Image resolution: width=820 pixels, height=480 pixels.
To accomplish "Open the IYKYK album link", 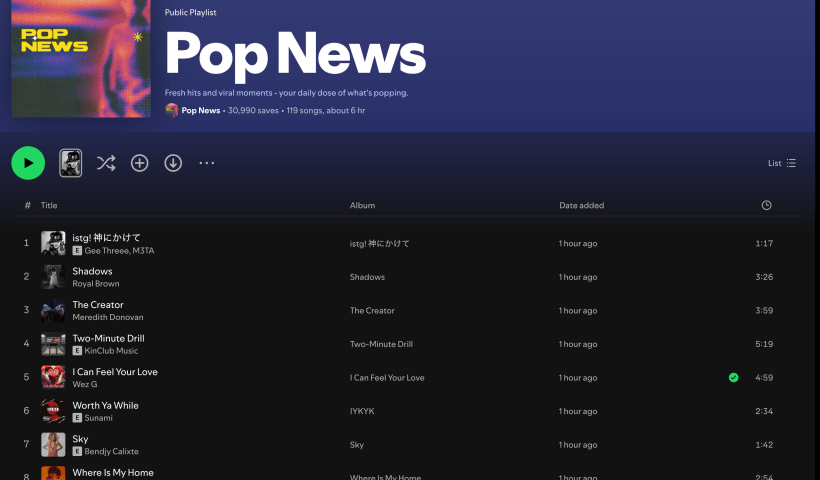I will (362, 411).
